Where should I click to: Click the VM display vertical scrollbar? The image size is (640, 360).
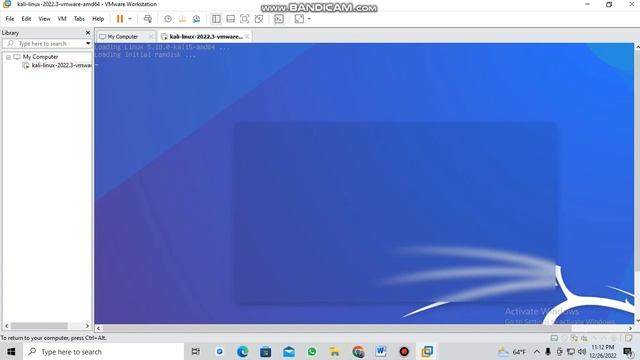637,161
